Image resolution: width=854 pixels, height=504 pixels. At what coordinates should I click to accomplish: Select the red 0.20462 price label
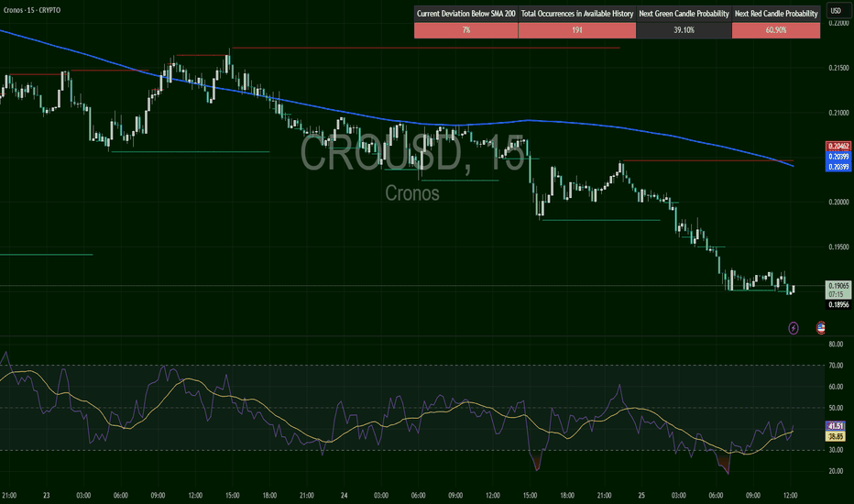pos(838,146)
